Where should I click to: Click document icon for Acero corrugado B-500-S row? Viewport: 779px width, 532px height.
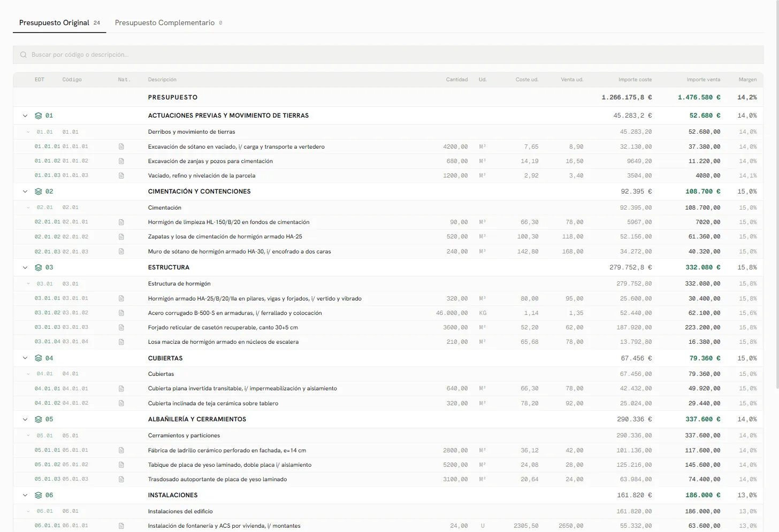click(x=121, y=313)
